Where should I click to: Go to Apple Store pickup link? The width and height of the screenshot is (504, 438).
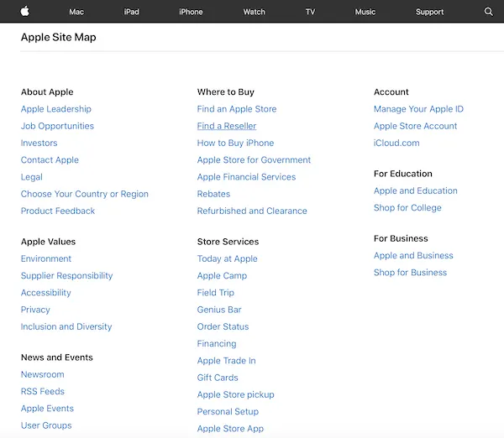tap(235, 394)
